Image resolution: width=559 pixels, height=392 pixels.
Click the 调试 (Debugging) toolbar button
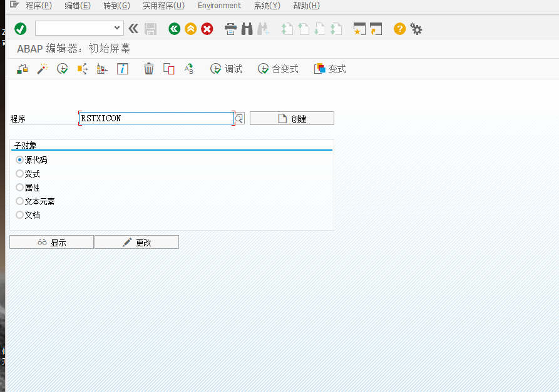click(226, 69)
